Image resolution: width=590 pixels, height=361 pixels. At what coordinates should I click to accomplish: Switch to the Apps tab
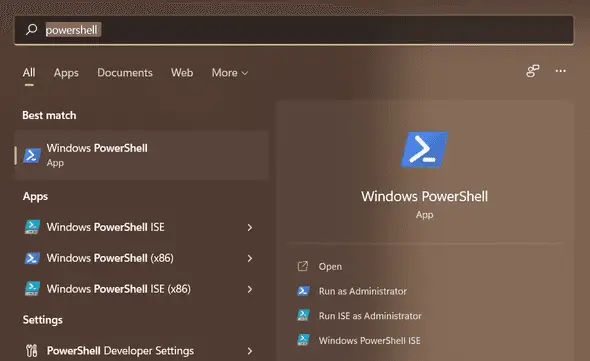(66, 73)
